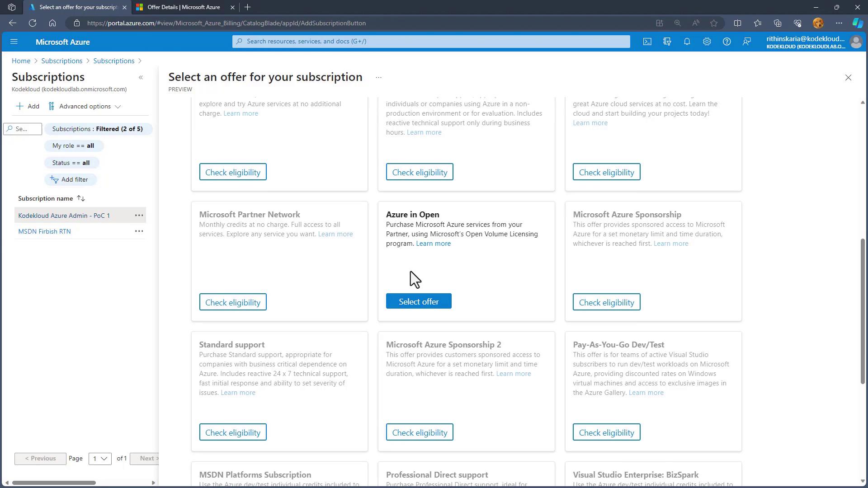The width and height of the screenshot is (868, 488).
Task: Sort by Subscription name arrows
Action: [x=81, y=198]
